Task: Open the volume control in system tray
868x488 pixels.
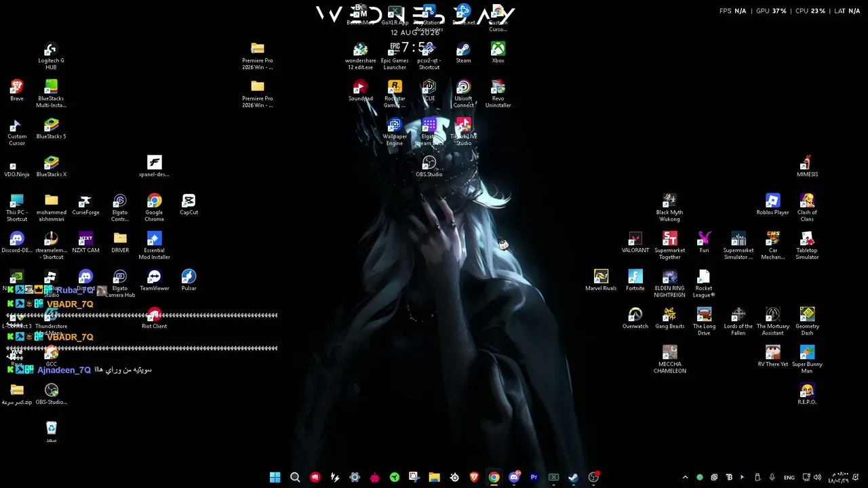Action: point(817,477)
